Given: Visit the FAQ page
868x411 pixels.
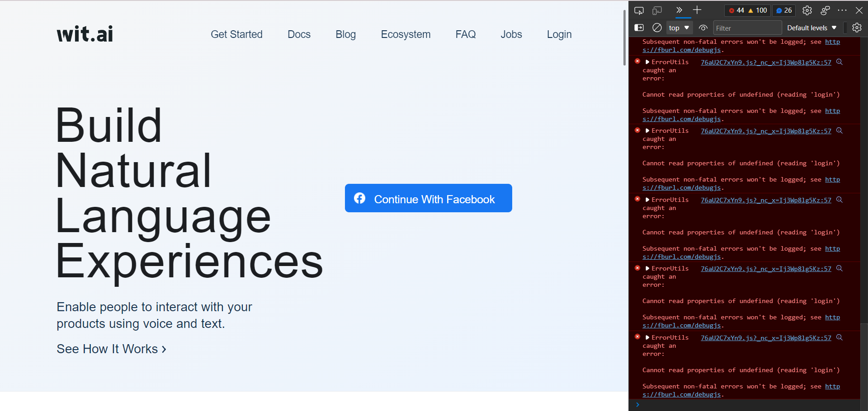Looking at the screenshot, I should [465, 34].
